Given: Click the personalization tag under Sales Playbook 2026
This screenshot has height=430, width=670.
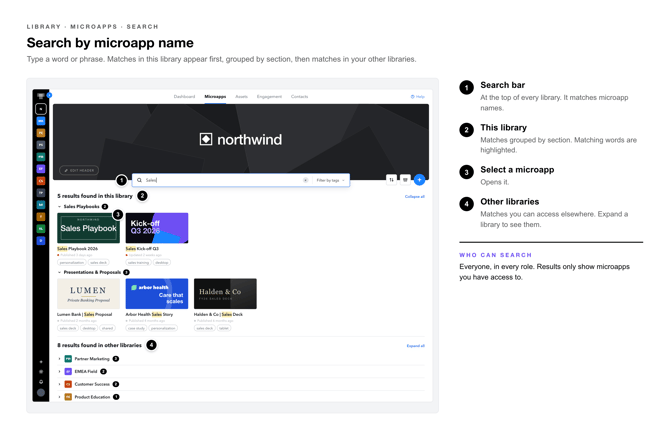Looking at the screenshot, I should tap(72, 262).
